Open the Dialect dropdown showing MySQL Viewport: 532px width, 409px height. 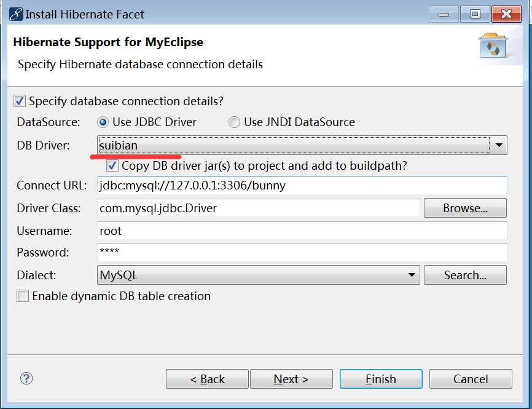click(x=258, y=275)
